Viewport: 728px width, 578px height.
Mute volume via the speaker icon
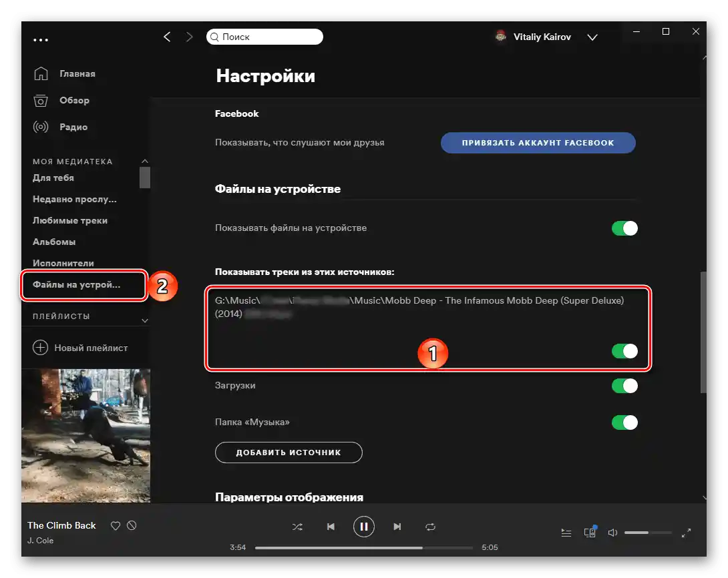(x=612, y=532)
